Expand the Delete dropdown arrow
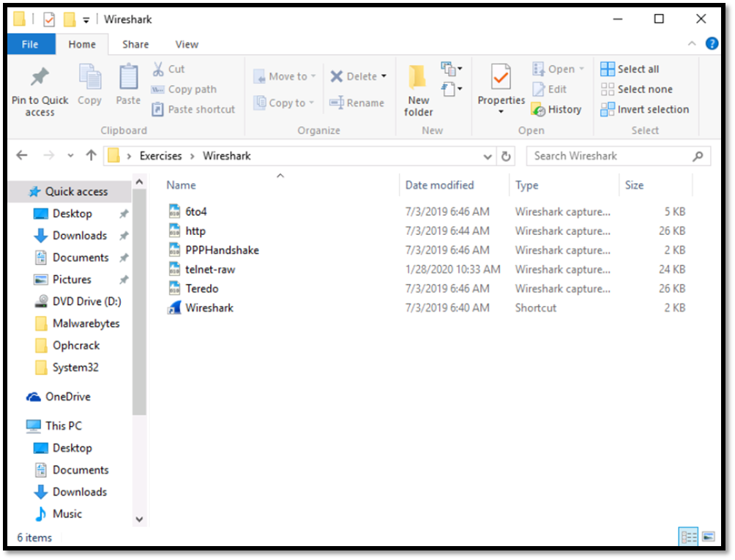 click(x=384, y=76)
